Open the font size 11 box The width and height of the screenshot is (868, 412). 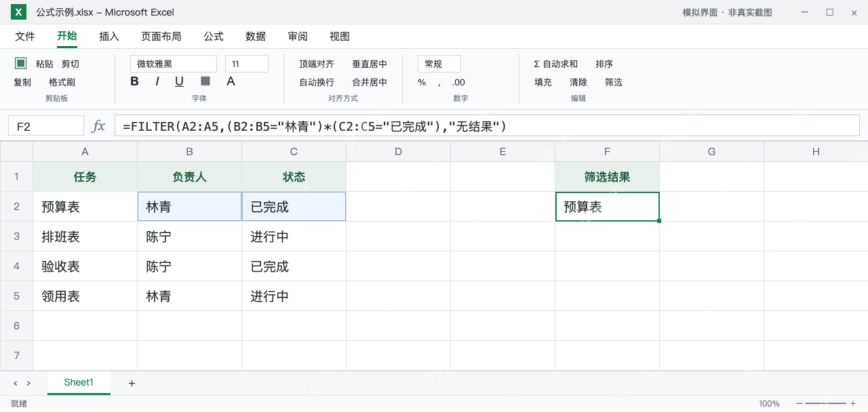click(247, 64)
